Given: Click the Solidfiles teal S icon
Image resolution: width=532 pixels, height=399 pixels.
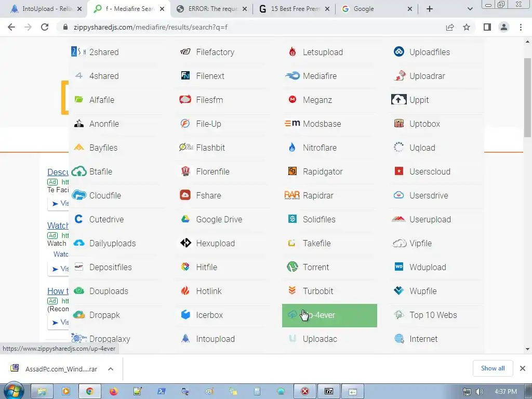Looking at the screenshot, I should (x=292, y=219).
